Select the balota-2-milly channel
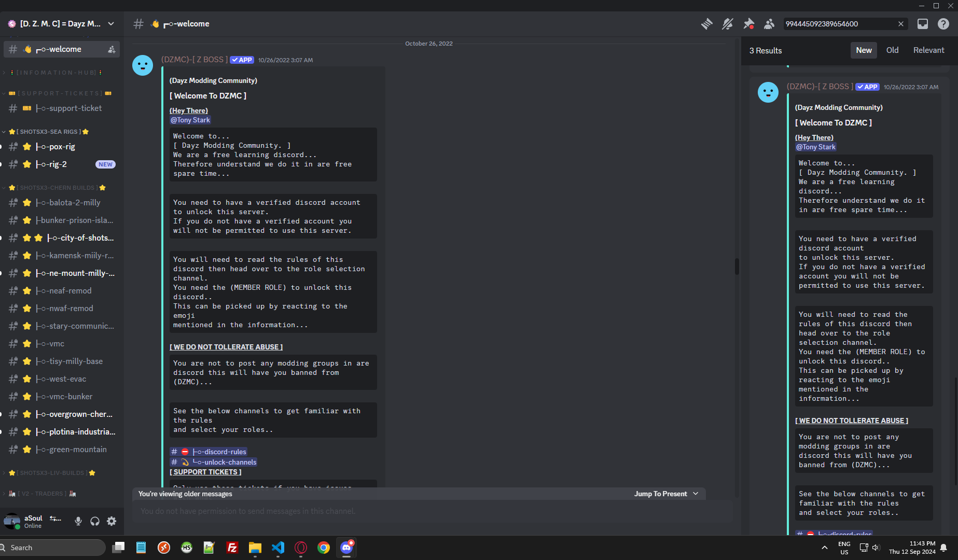The image size is (958, 560). point(61,203)
